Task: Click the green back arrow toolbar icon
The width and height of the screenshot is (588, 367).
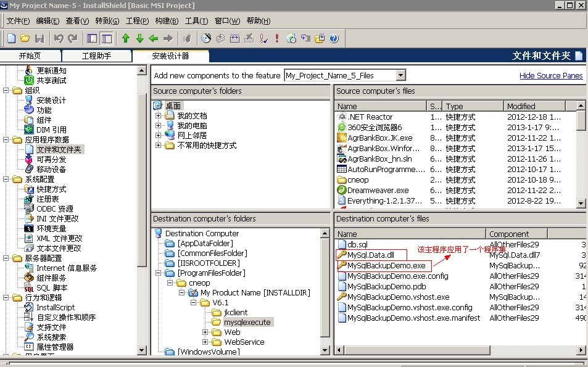Action: pos(154,38)
